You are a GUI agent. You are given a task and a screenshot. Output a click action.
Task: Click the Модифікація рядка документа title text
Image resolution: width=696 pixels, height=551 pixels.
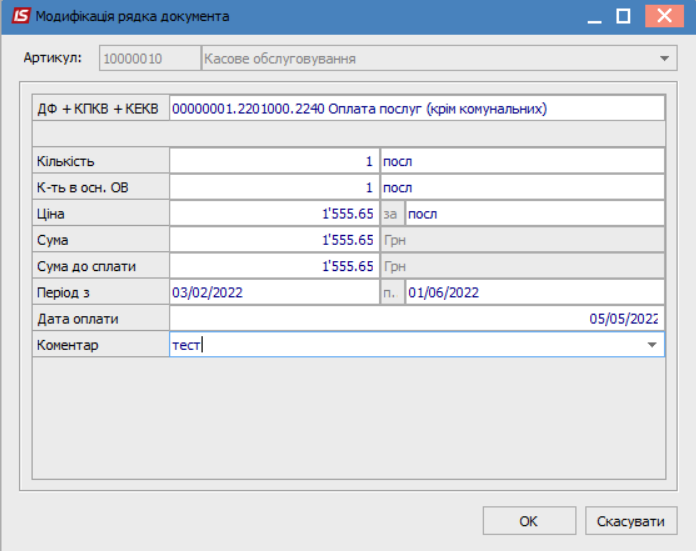[x=132, y=16]
